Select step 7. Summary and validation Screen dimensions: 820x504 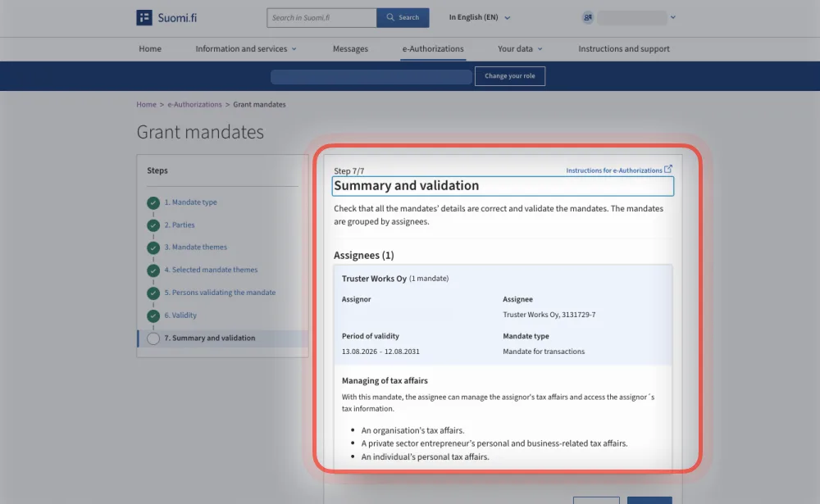tap(210, 338)
